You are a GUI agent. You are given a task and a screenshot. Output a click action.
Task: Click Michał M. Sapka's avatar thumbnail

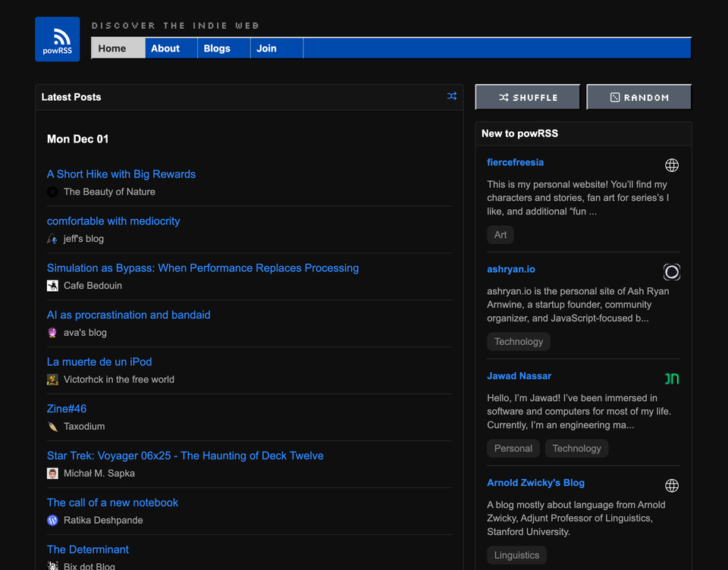(x=52, y=473)
